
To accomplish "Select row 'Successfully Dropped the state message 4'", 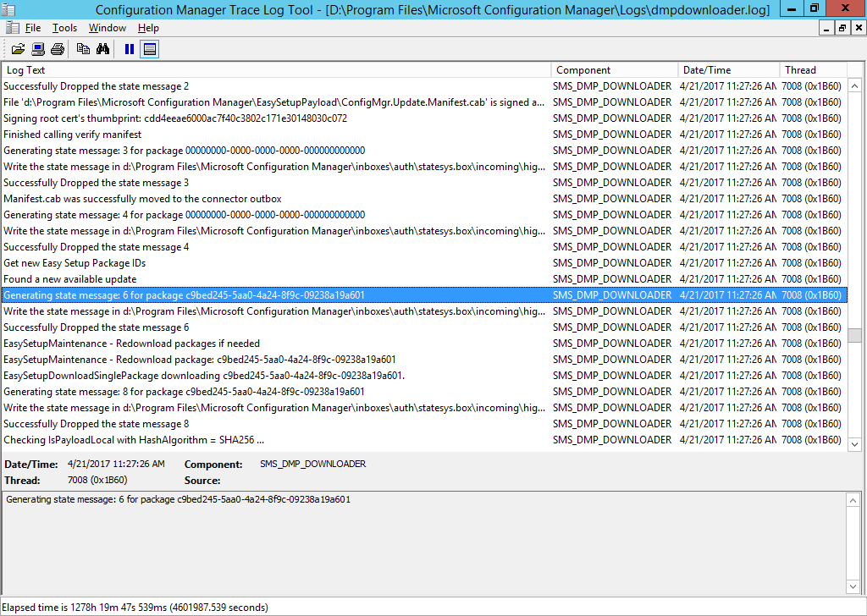I will [424, 247].
